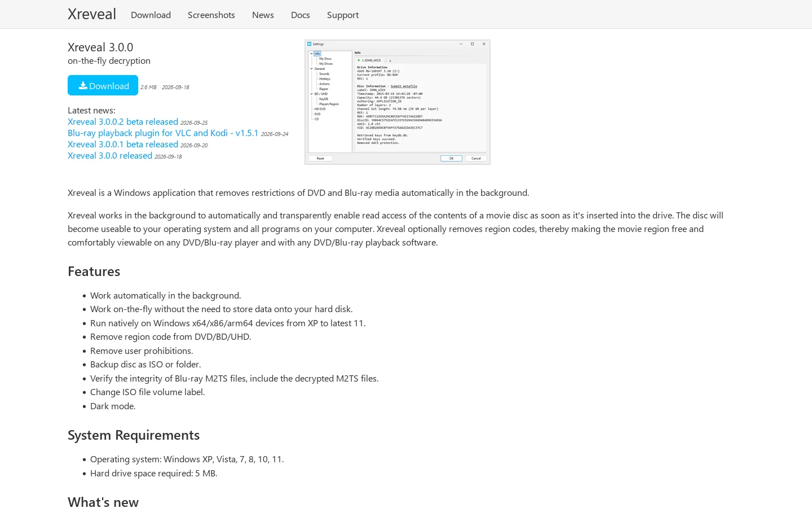Open Xreveal 3.0.0 released news link
The height and width of the screenshot is (508, 812).
110,156
